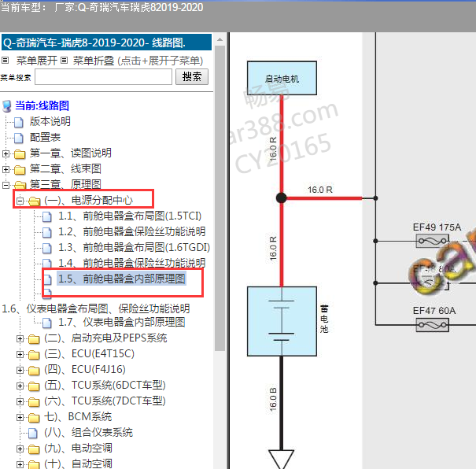Expand the 第一章、读图说明 folder
Viewport: 476px width, 469px height.
coord(6,153)
